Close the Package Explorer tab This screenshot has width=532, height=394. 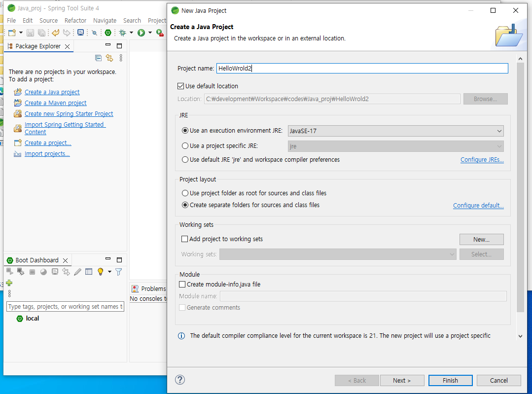67,46
